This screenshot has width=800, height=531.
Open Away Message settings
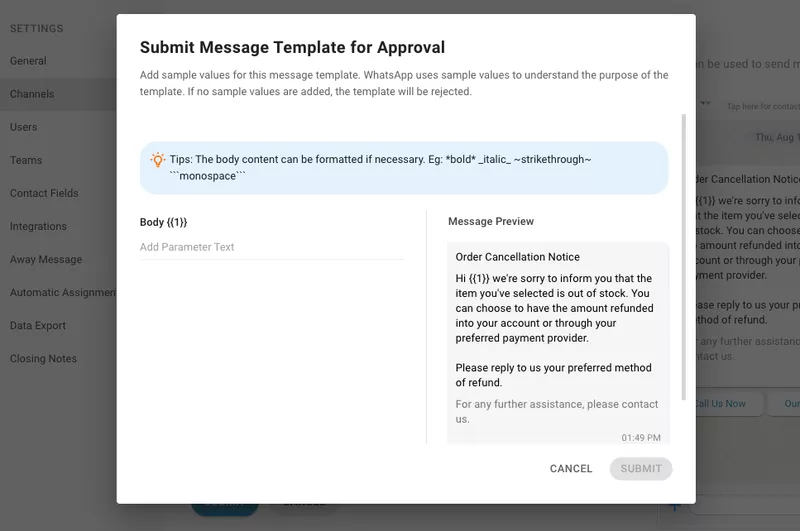click(x=46, y=259)
